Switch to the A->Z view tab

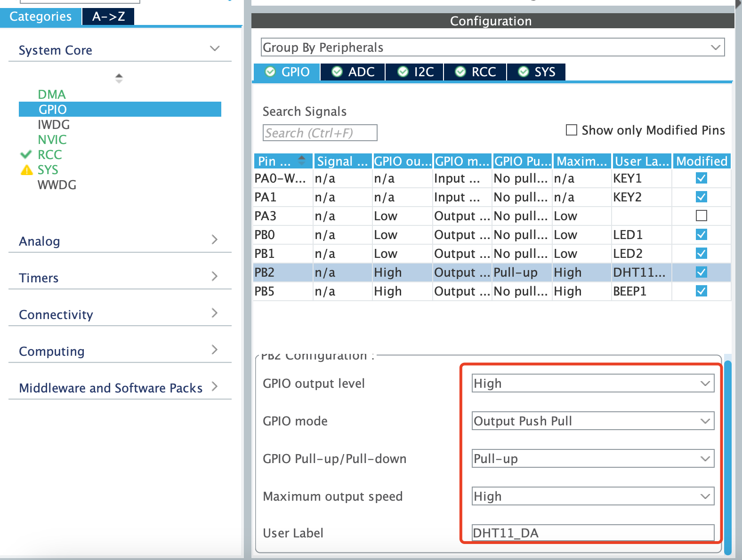[x=108, y=16]
